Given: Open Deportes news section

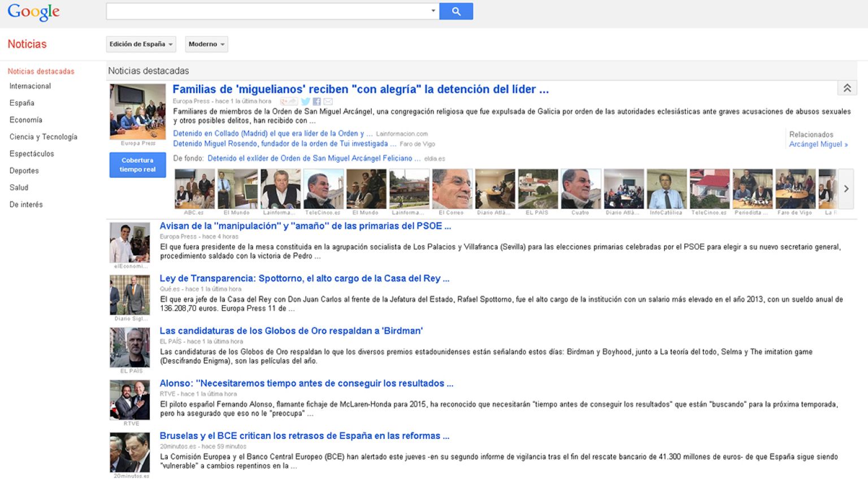Looking at the screenshot, I should point(24,171).
